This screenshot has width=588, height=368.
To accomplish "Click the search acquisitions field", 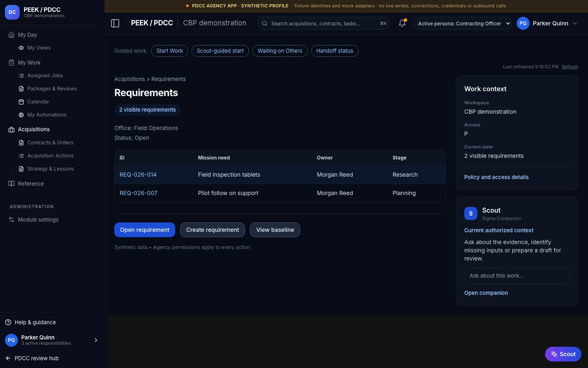I will pos(324,23).
